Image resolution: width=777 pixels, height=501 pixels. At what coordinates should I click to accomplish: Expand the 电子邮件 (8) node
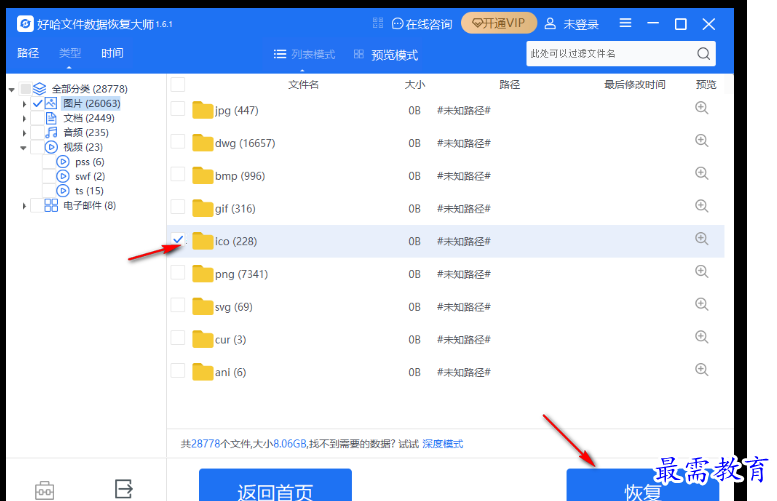click(x=24, y=206)
